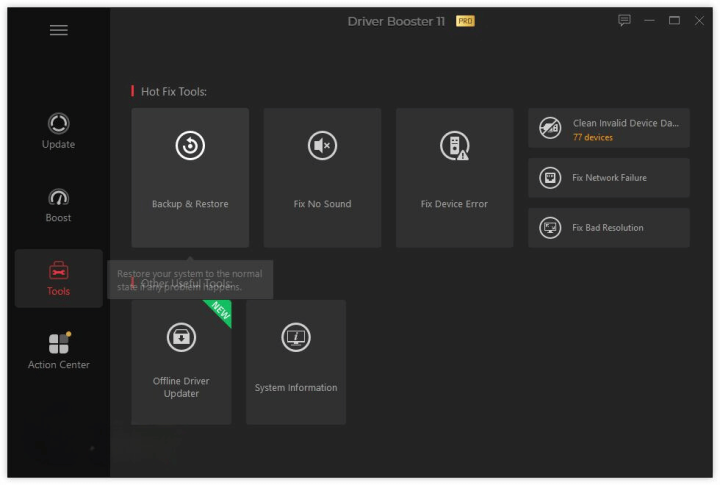
Task: Click the 'Hot Fix Tools:' heading
Action: click(174, 92)
